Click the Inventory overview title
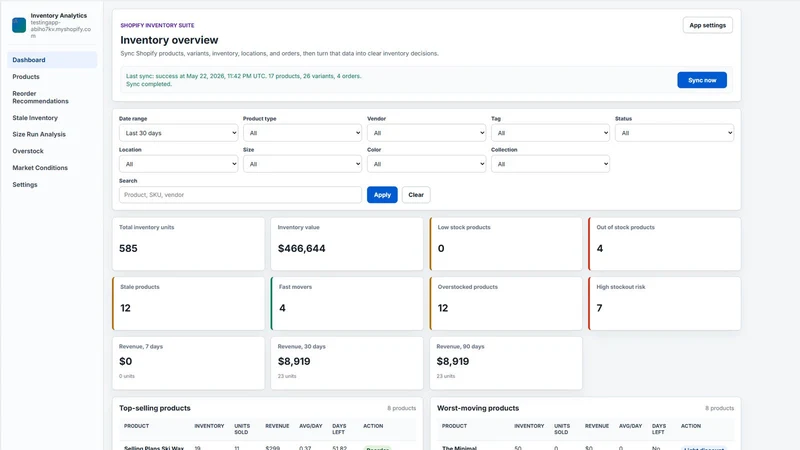This screenshot has height=450, width=800. coord(169,40)
